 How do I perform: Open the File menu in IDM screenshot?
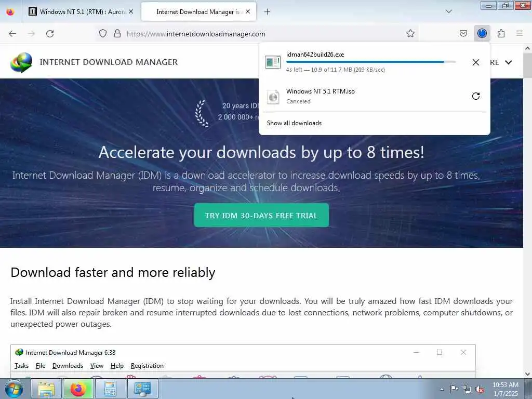[x=41, y=365]
